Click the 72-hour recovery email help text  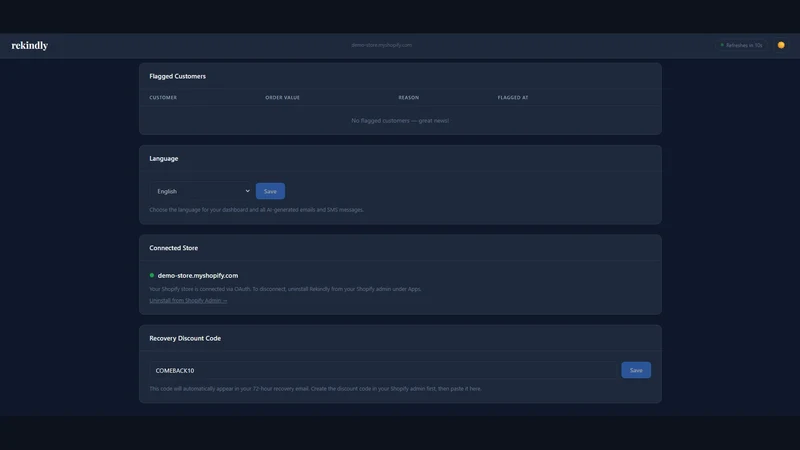[315, 389]
